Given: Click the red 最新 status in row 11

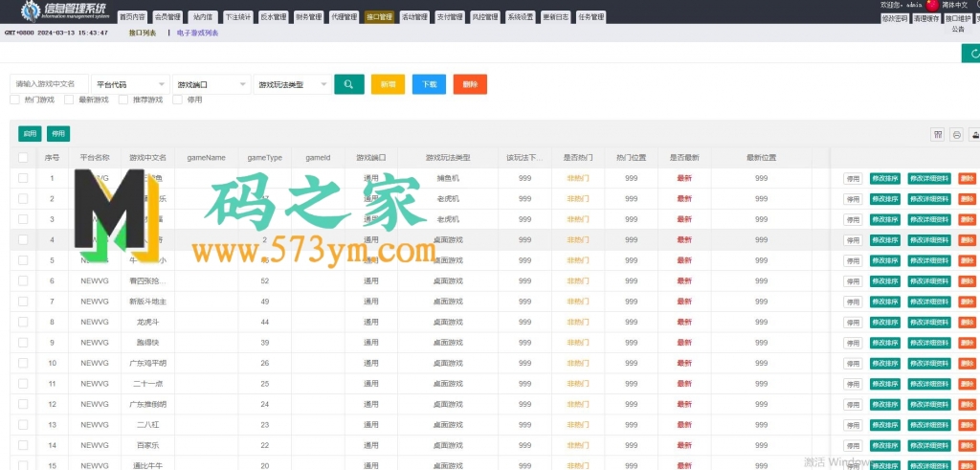Looking at the screenshot, I should tap(684, 383).
